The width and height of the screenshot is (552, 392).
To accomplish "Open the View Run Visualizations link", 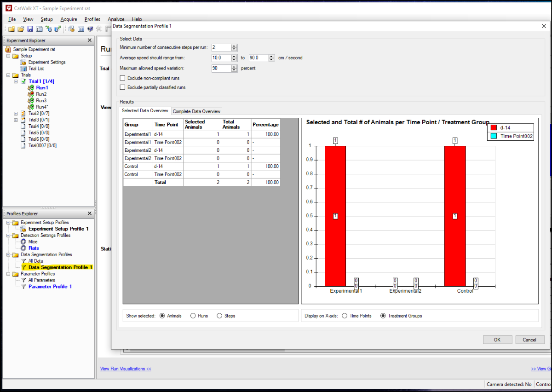I will pos(126,369).
